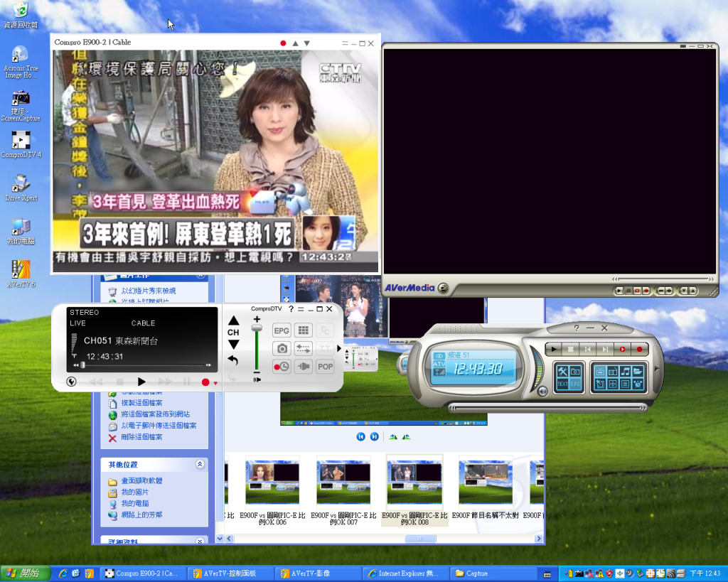Image resolution: width=728 pixels, height=582 pixels.
Task: Open AVerTV setup tools icon
Action: click(563, 371)
